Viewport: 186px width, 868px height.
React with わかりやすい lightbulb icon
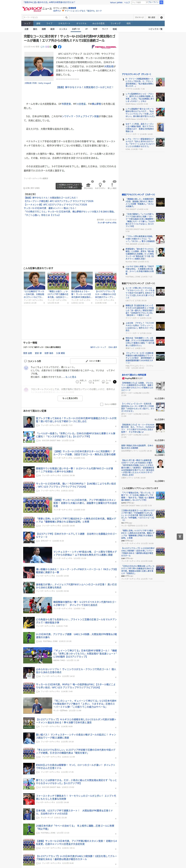coord(100,185)
